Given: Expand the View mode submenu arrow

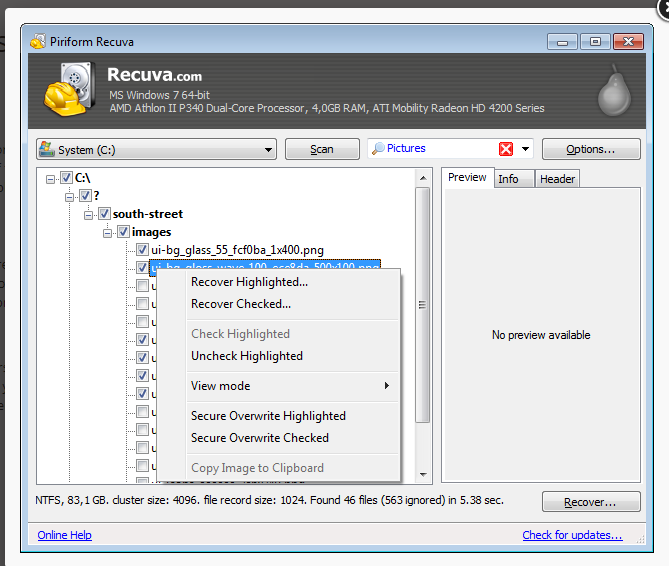Looking at the screenshot, I should (387, 386).
